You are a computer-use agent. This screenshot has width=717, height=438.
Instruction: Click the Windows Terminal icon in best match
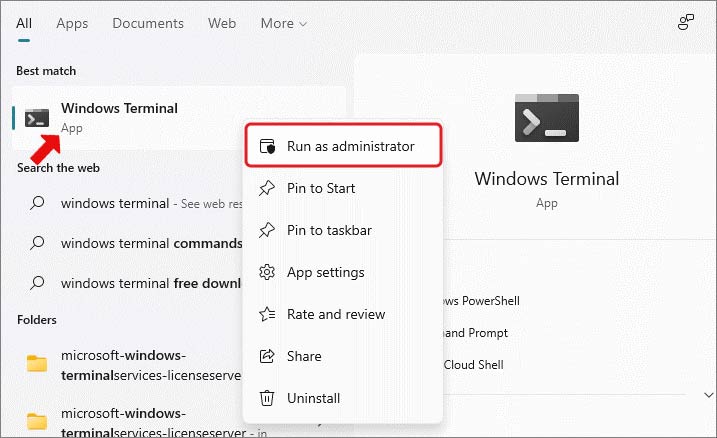(37, 118)
